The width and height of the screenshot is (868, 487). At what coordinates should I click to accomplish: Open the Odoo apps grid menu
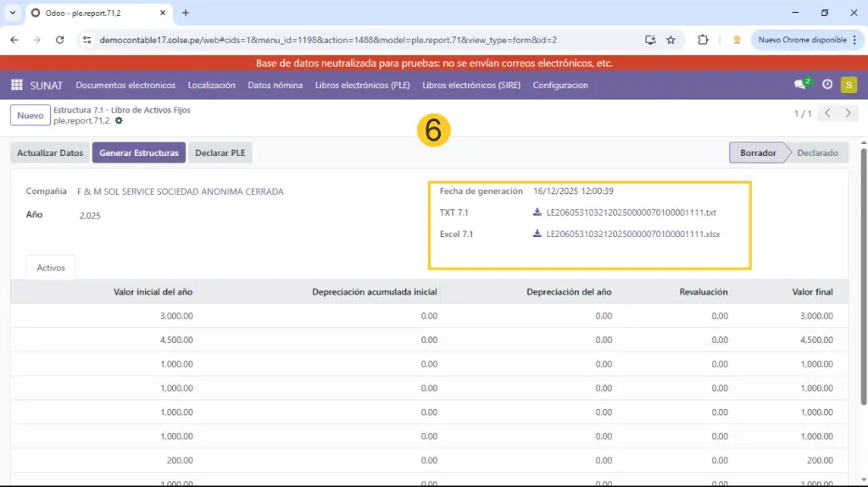coord(16,85)
